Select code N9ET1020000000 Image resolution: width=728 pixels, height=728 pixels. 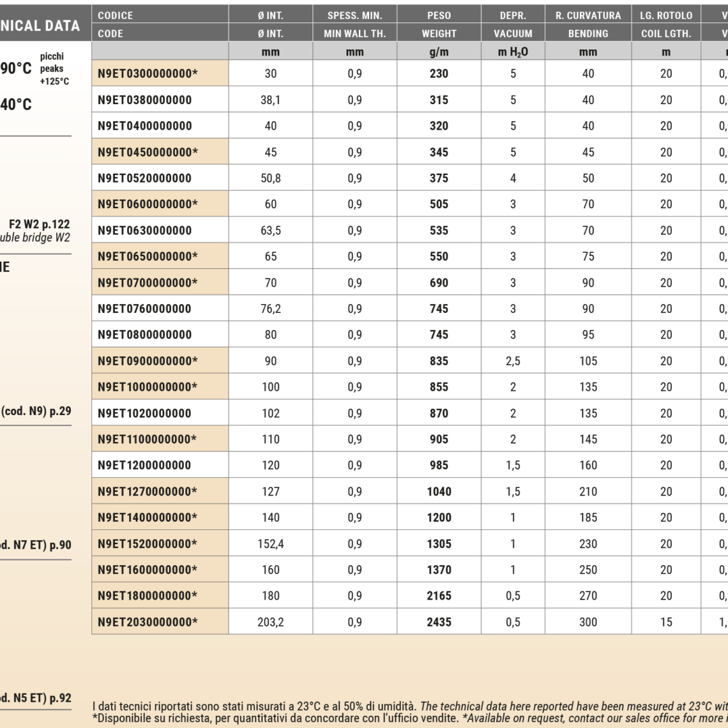(145, 413)
